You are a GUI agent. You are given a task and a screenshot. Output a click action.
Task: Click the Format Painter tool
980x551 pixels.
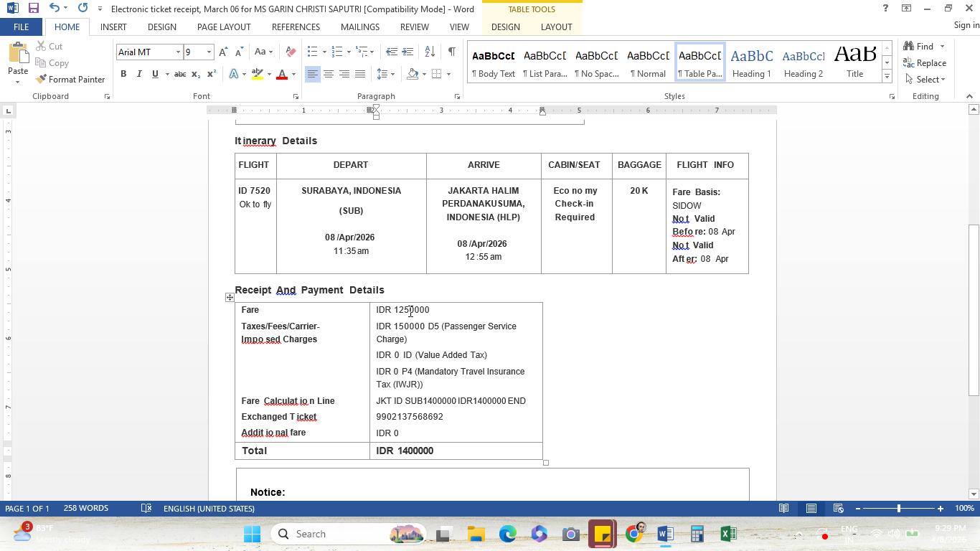pyautogui.click(x=70, y=79)
